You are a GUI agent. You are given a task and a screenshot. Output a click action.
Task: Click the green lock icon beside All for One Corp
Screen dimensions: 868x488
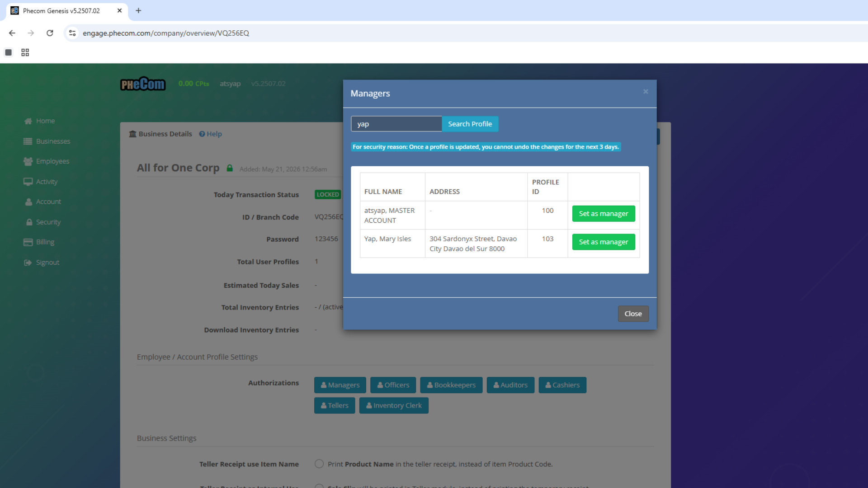pos(230,168)
